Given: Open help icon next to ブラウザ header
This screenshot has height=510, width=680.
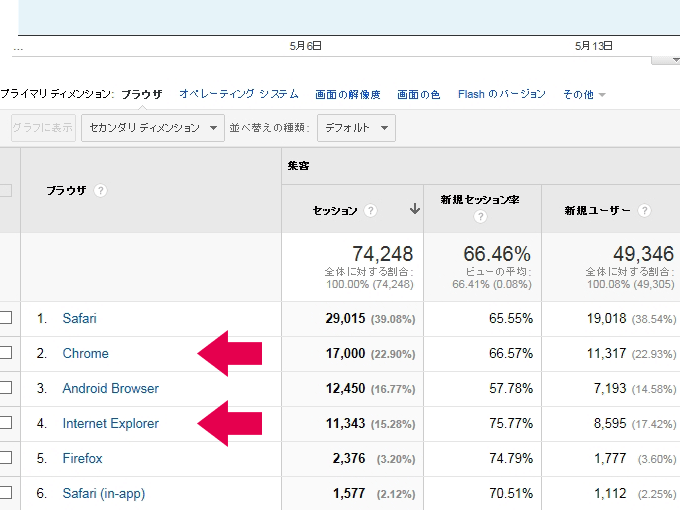Looking at the screenshot, I should point(100,190).
